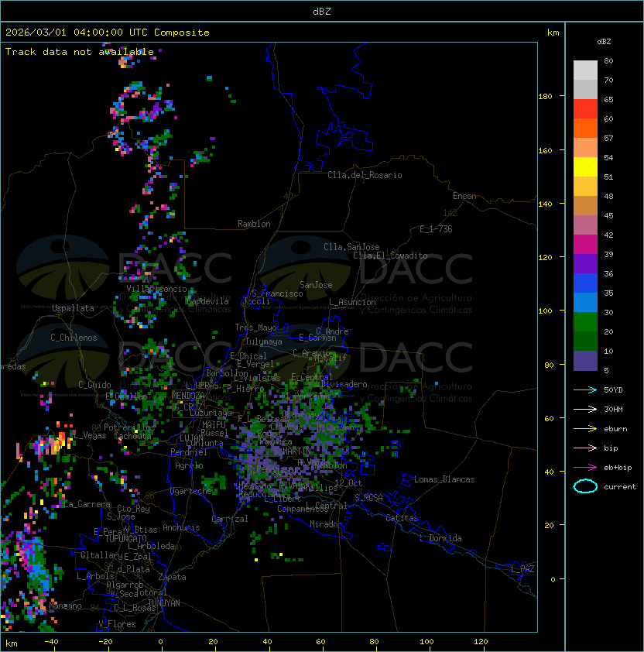Click the cyan 50YD arrow legend icon
The image size is (644, 652).
585,389
